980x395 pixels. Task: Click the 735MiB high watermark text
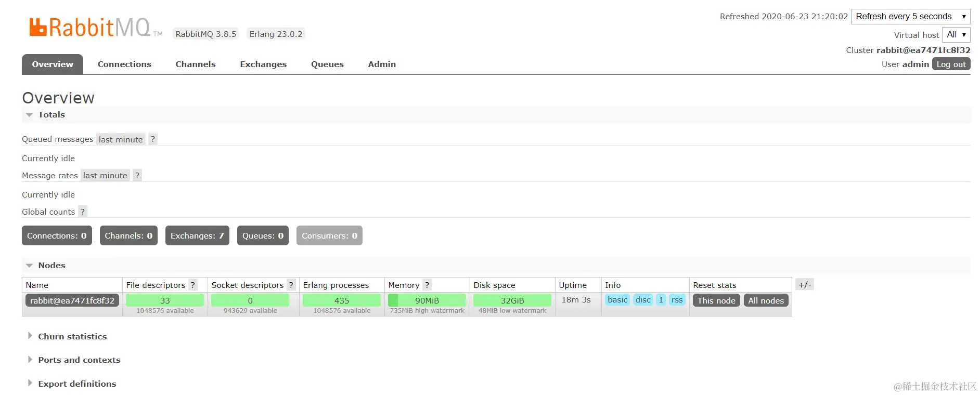[x=427, y=311]
